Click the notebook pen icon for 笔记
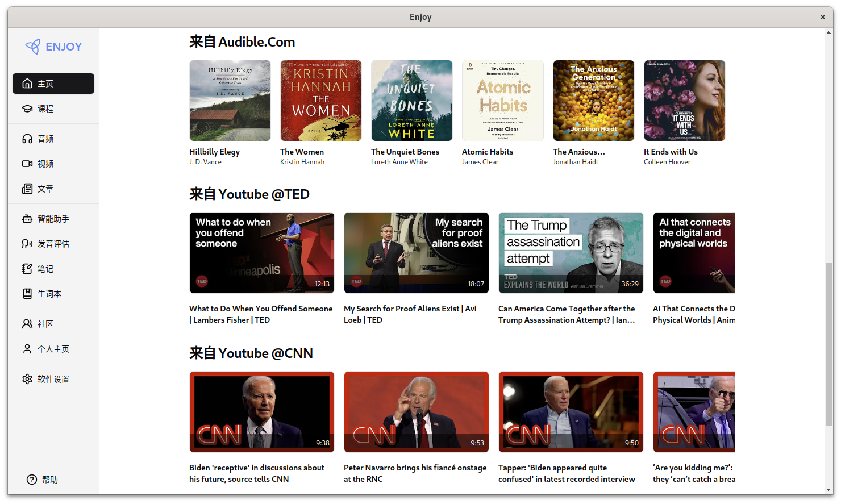Screen dimensions: 841x504 [x=27, y=269]
